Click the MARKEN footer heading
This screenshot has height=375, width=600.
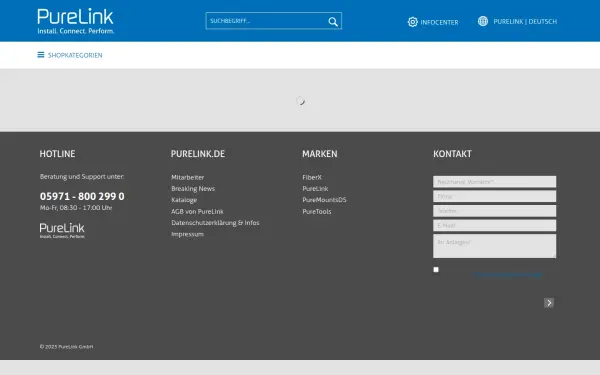(320, 154)
